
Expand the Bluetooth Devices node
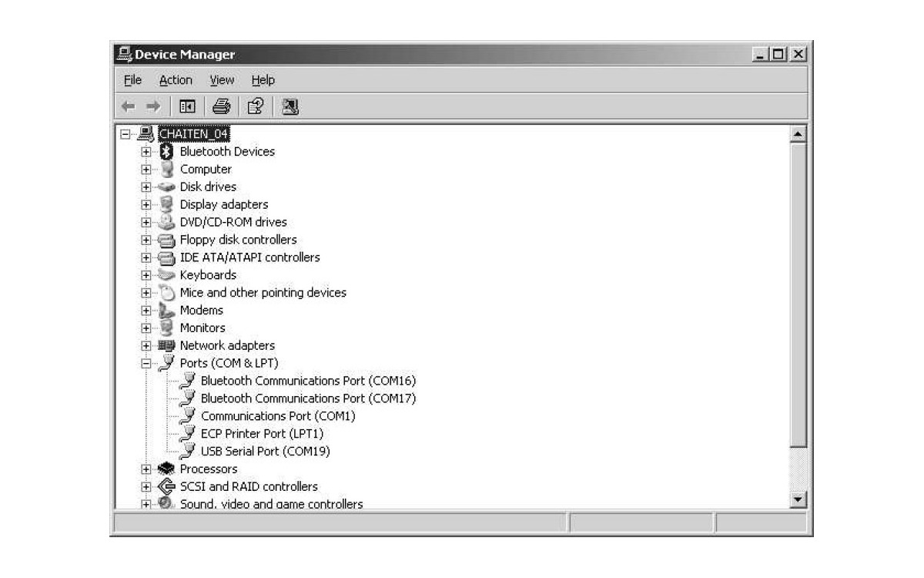point(146,152)
